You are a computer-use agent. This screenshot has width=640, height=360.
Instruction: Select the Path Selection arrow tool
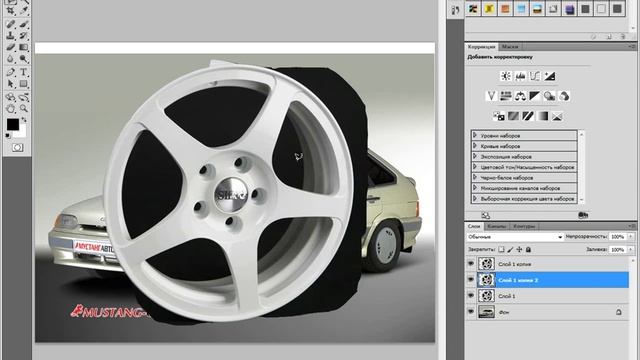tap(11, 84)
